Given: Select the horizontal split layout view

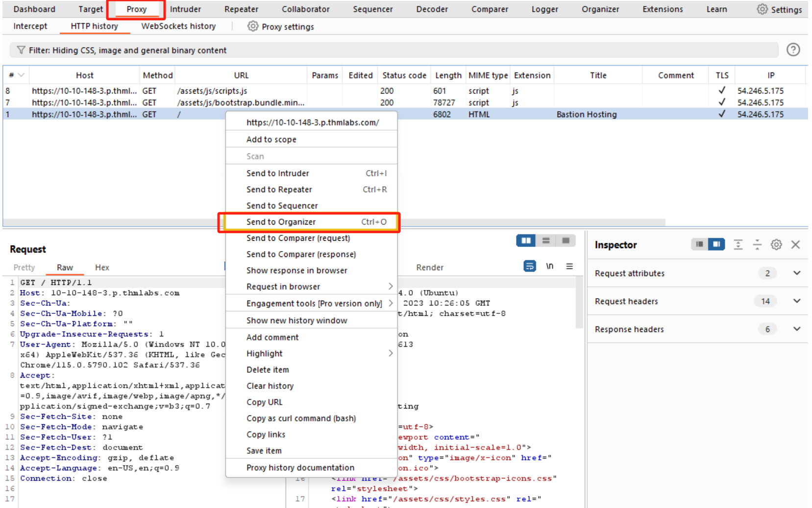Looking at the screenshot, I should click(x=546, y=241).
